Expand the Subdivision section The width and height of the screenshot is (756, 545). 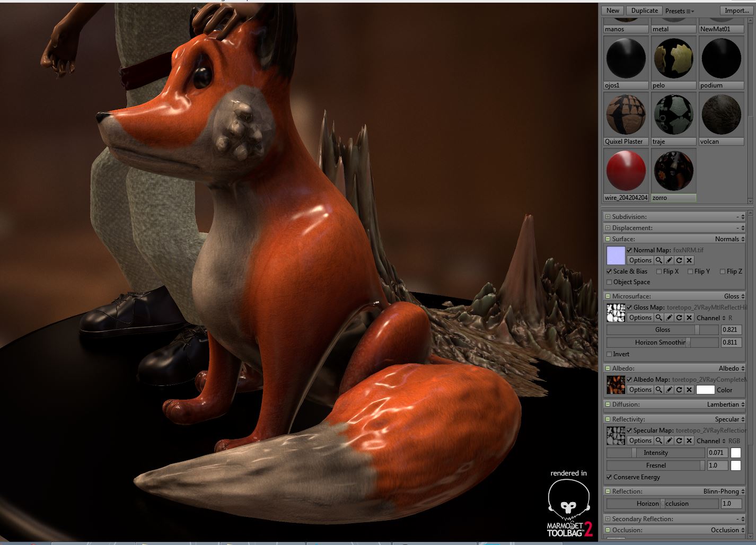[608, 217]
